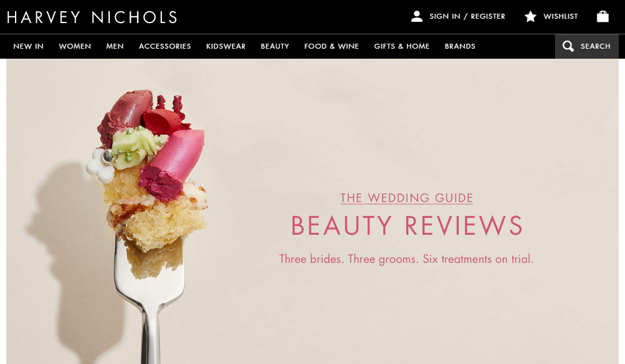Select the Search button label

(x=596, y=46)
